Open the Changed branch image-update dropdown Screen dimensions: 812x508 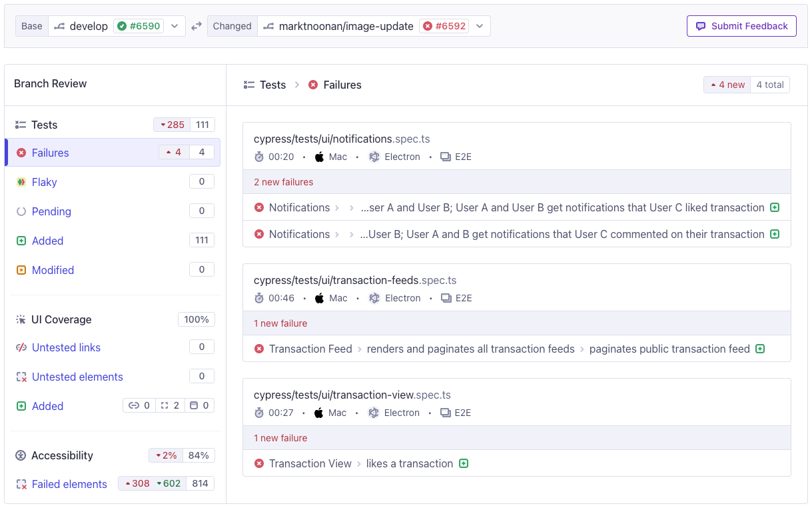tap(480, 26)
